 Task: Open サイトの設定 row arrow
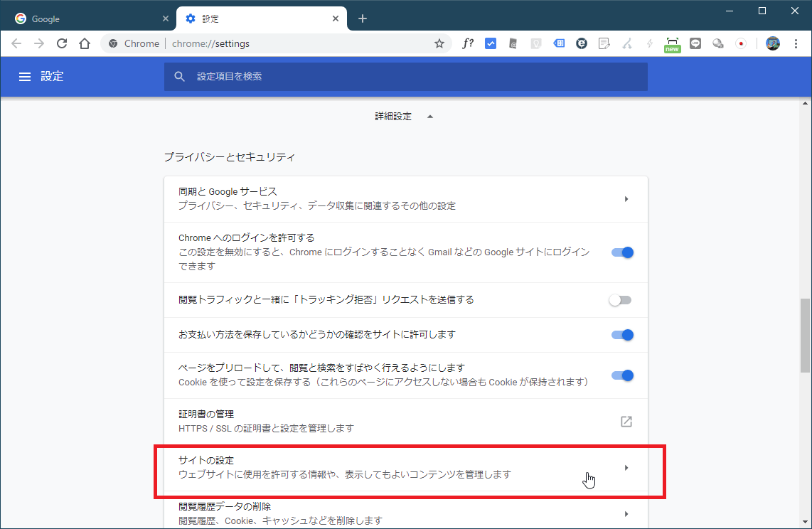pyautogui.click(x=626, y=468)
